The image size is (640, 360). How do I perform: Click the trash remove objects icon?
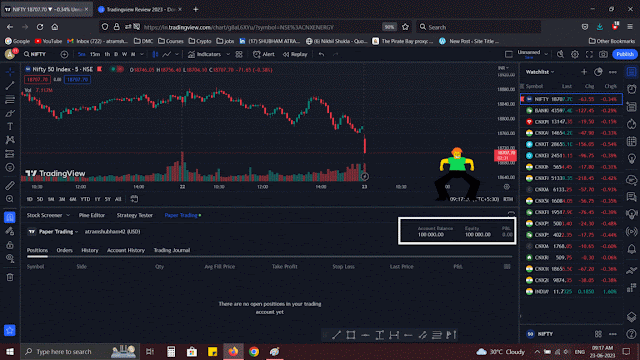click(x=10, y=277)
